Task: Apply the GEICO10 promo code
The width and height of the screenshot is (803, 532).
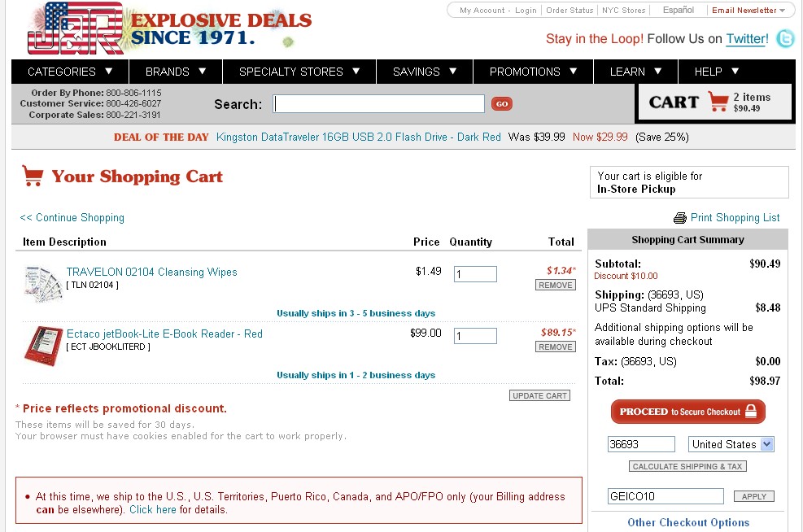Action: [x=754, y=496]
